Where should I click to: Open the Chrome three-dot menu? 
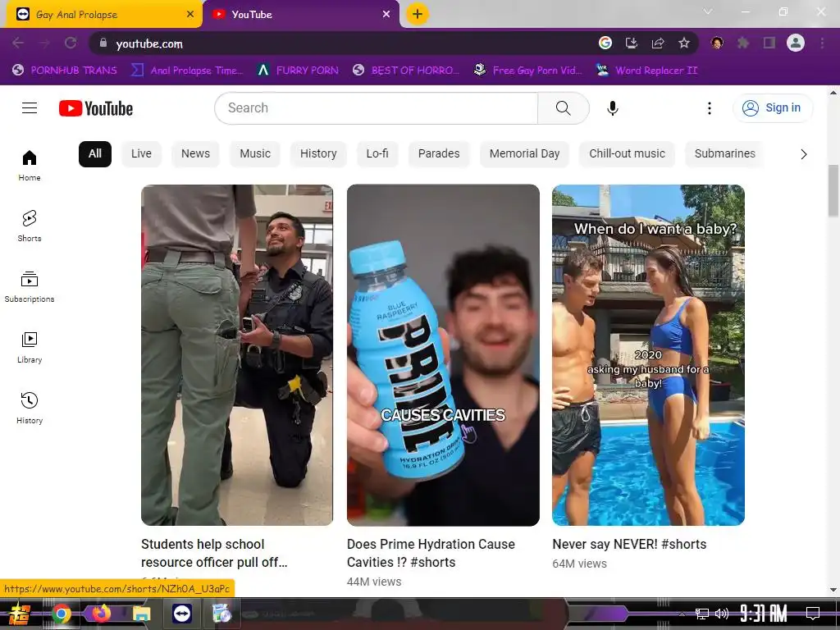822,43
